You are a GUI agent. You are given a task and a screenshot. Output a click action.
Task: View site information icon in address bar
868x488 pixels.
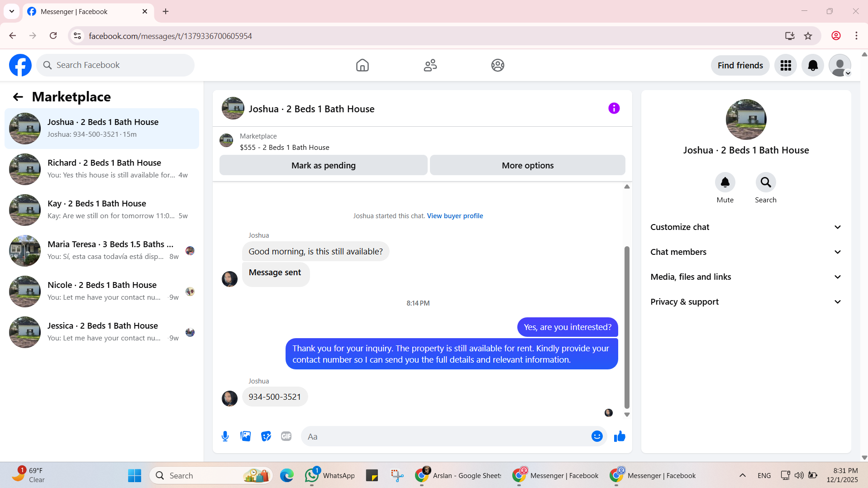pos(77,36)
